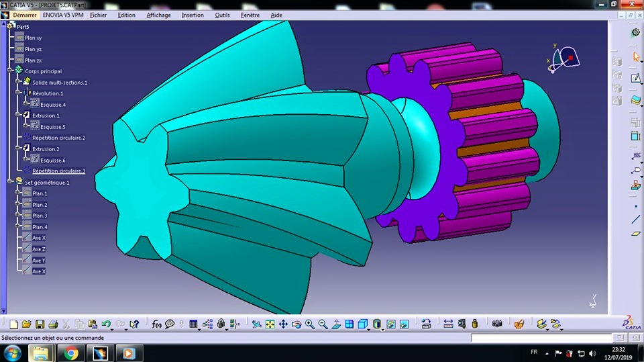Open the render style dropdown arrow
The width and height of the screenshot is (644, 362).
click(383, 329)
